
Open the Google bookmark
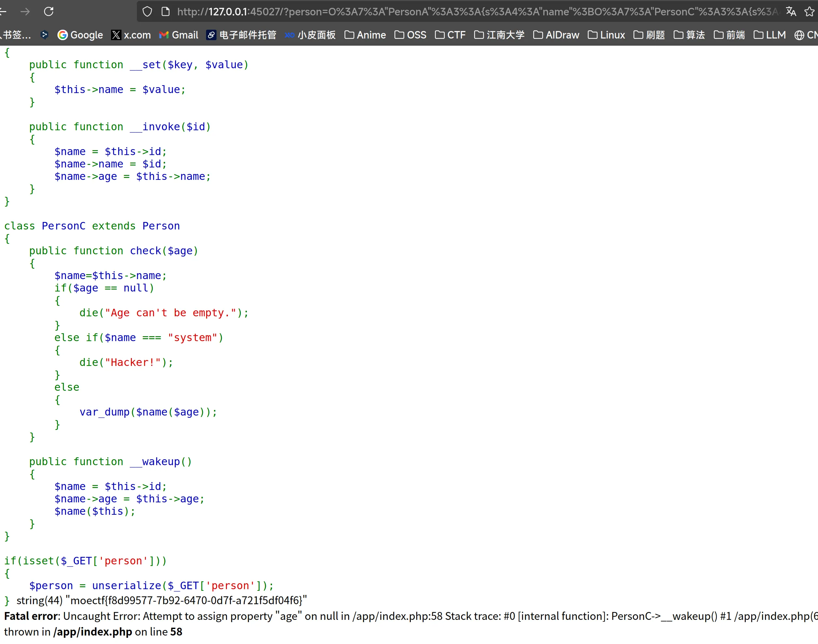pos(80,35)
